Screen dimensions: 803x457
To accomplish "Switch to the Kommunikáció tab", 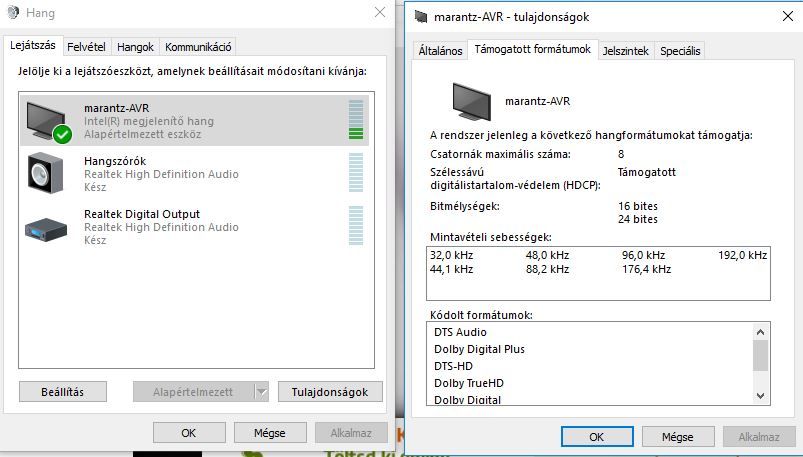I will pyautogui.click(x=198, y=47).
